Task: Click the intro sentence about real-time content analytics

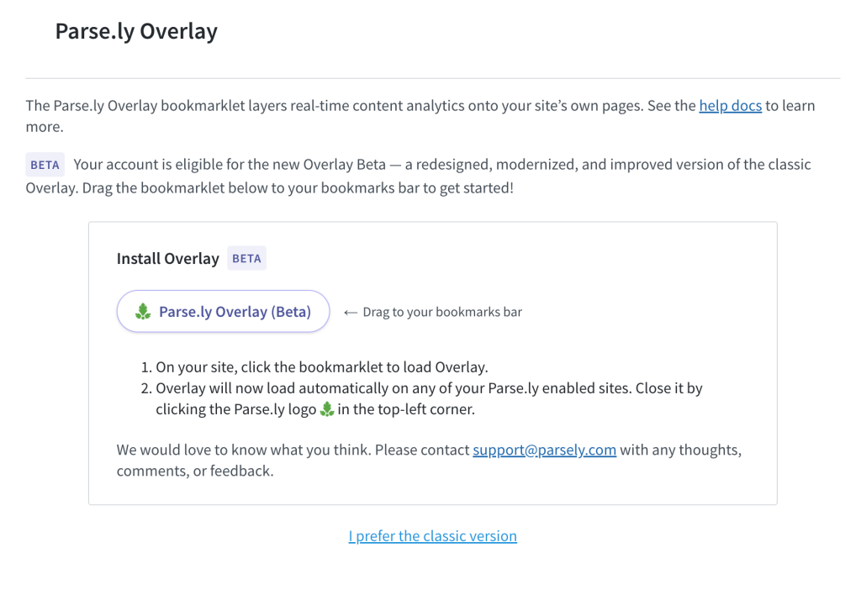Action: [420, 116]
